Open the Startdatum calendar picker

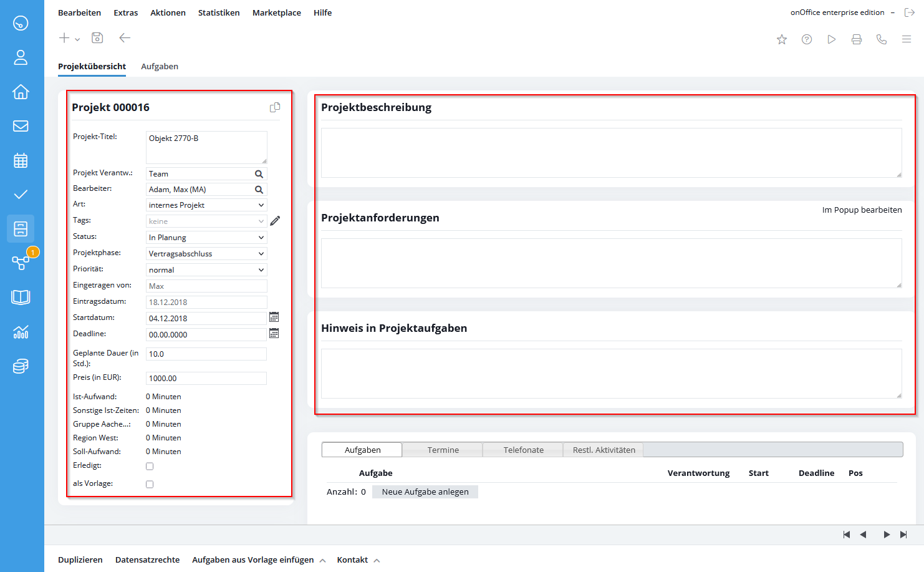[274, 317]
